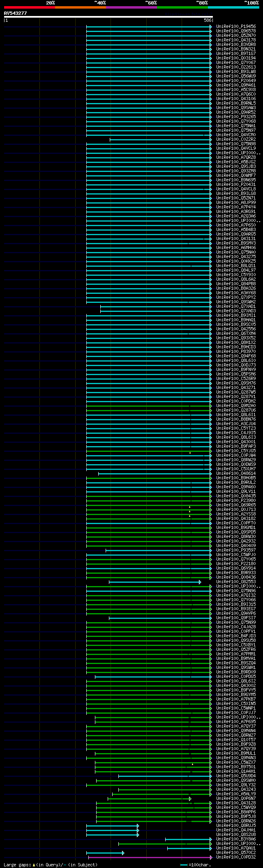Select the UniRef100_Q9LV11 label
The height and width of the screenshot is (868, 263).
coord(236,491)
